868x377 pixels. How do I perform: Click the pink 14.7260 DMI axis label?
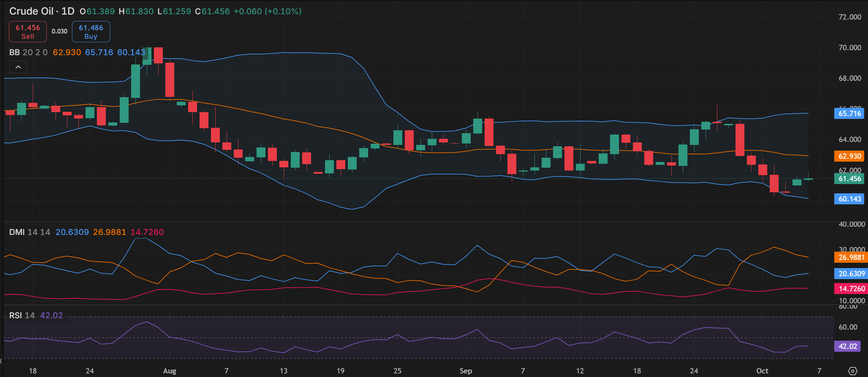[x=851, y=289]
